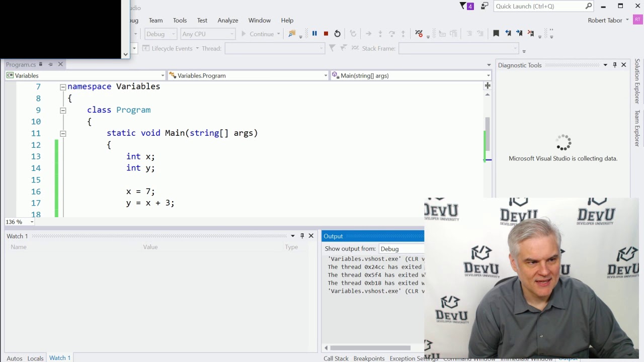Restart the debugging session
Screen dimensions: 644x362
(338, 34)
